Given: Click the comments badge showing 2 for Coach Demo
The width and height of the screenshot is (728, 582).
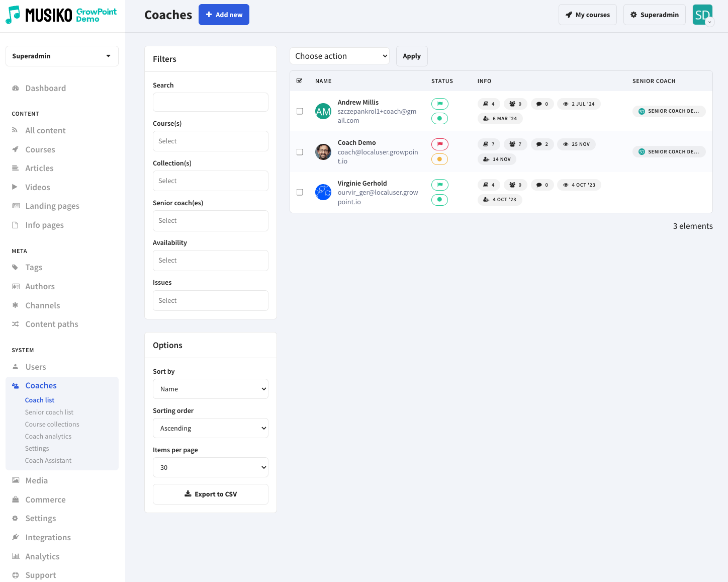Looking at the screenshot, I should click(x=542, y=144).
